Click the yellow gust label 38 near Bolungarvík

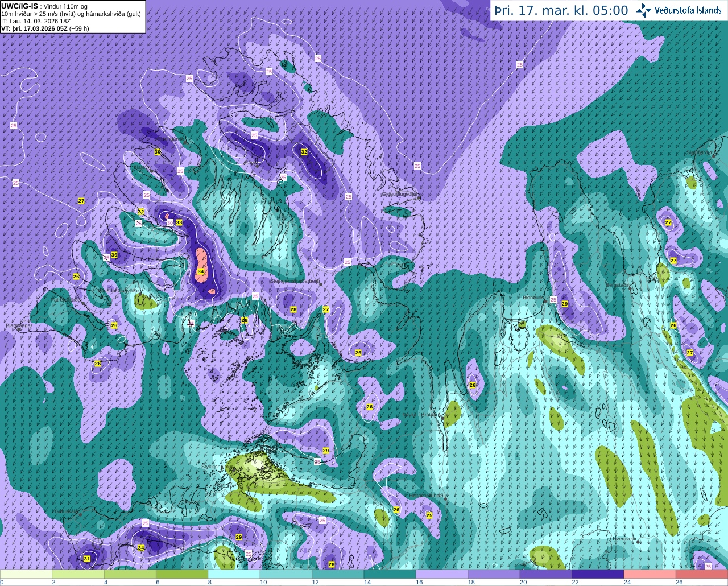(x=157, y=152)
